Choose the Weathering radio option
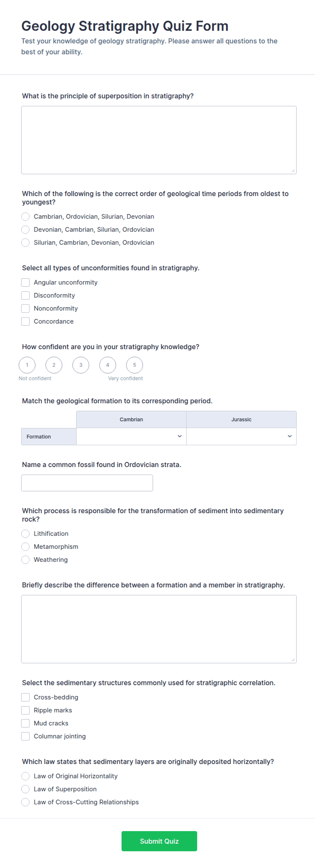This screenshot has height=868, width=315. pyautogui.click(x=25, y=559)
